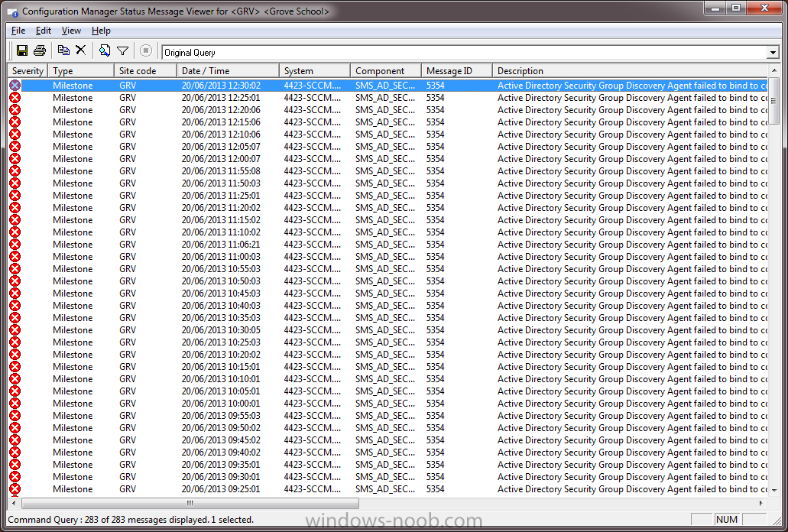Open the View menu
This screenshot has width=788, height=532.
[x=71, y=31]
